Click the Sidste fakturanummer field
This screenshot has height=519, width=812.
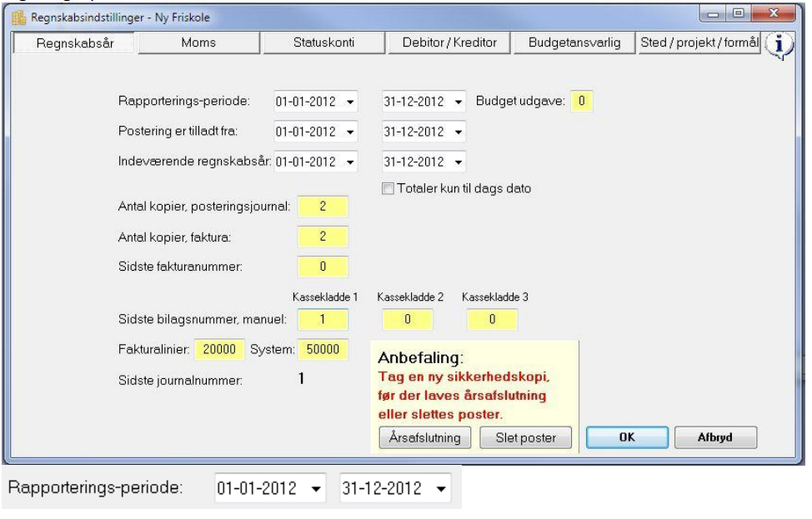(323, 267)
